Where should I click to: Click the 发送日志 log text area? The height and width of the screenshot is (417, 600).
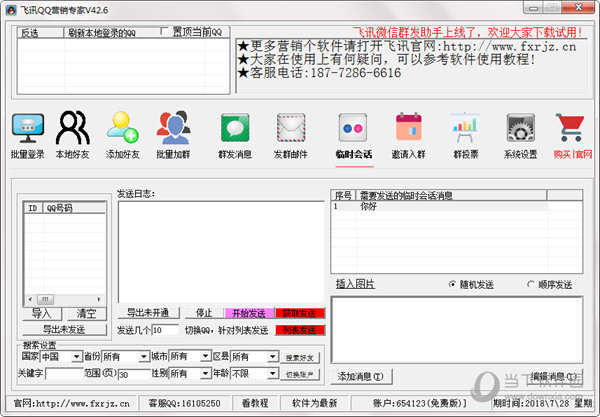pos(221,252)
